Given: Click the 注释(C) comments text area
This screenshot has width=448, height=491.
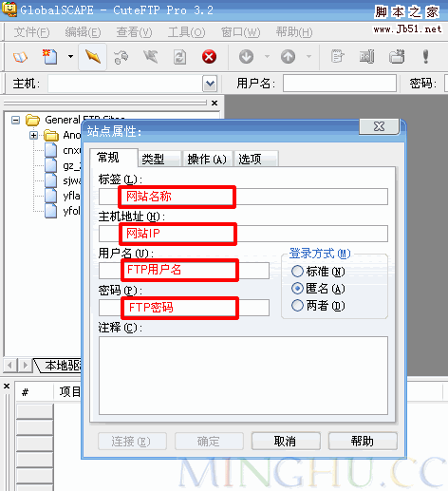Looking at the screenshot, I should (243, 375).
